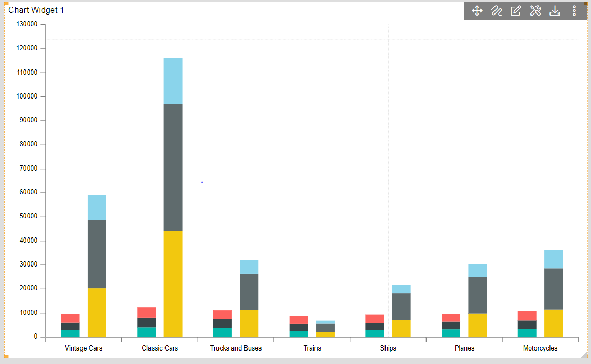Click the teal segment of Classic Cars bar
This screenshot has height=364, width=591.
(146, 332)
